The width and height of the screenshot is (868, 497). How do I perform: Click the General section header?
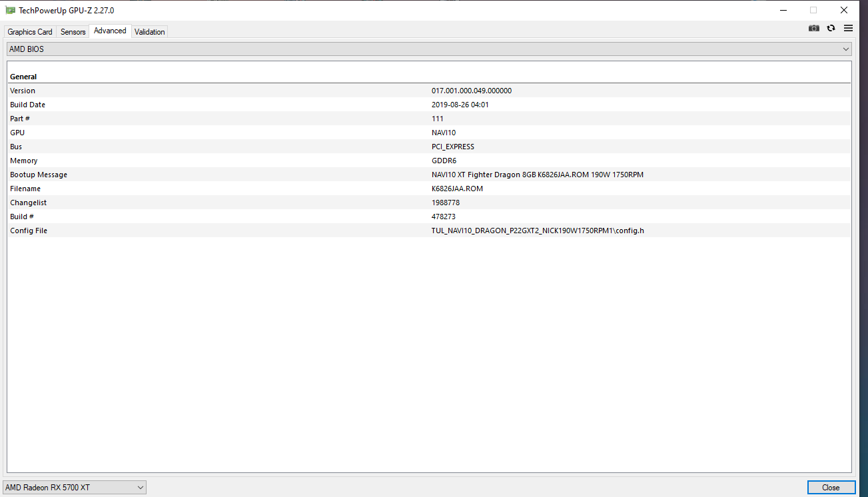click(23, 77)
